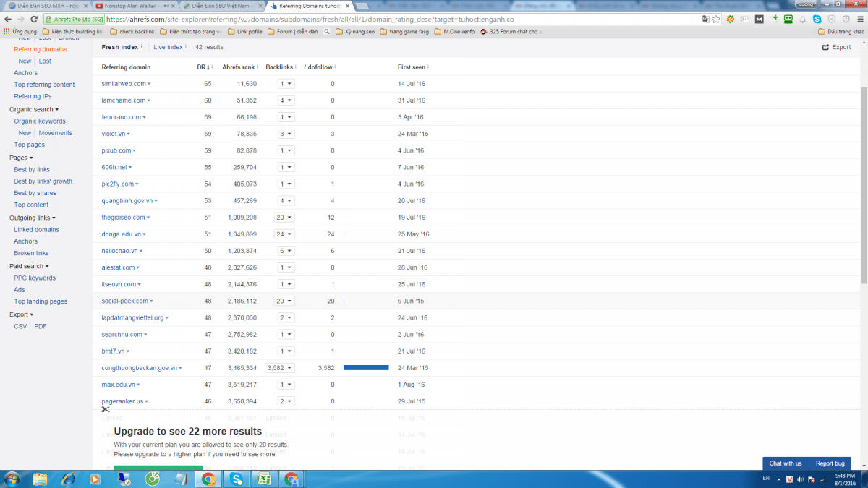Click the browser back arrow
Viewport: 868px width, 488px height.
tap(7, 20)
